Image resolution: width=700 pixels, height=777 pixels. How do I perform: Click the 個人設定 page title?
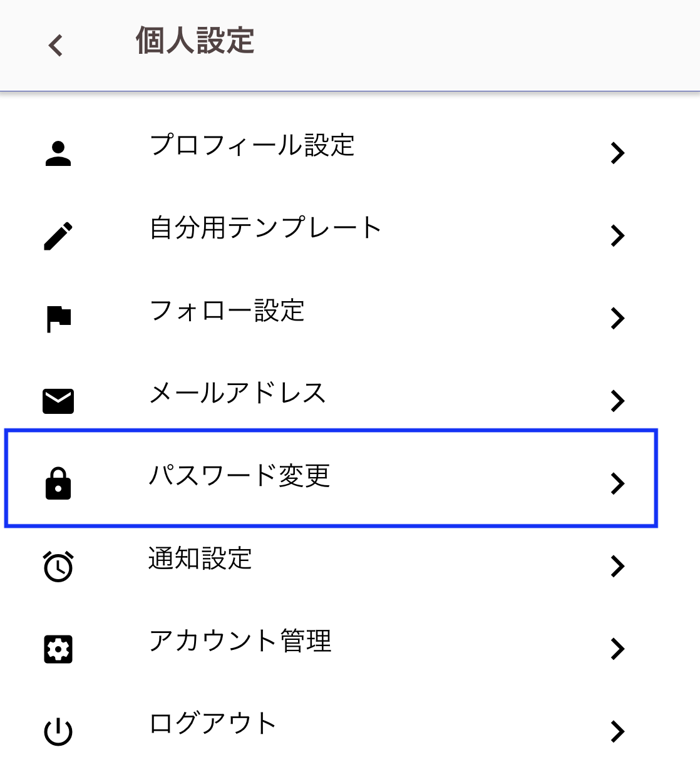(x=195, y=41)
